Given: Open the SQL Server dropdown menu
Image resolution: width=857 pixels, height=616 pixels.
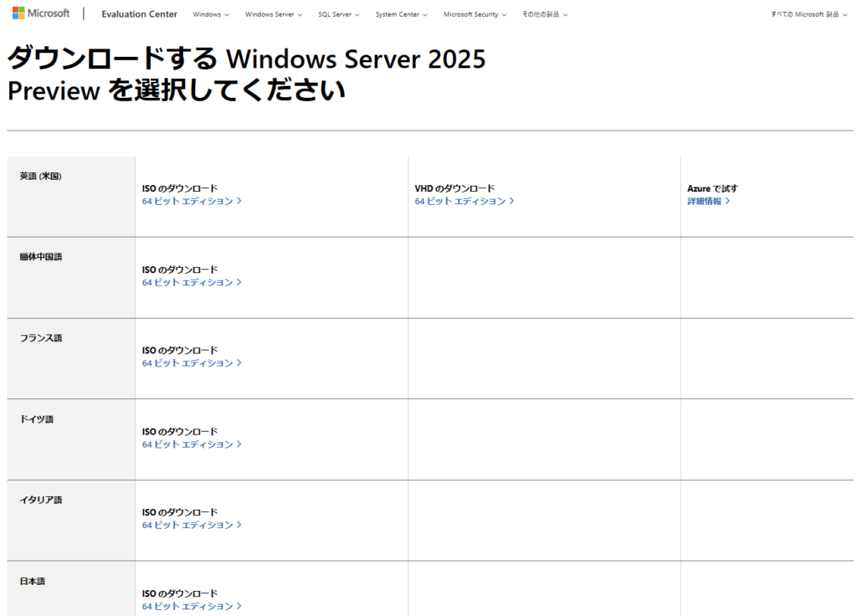Looking at the screenshot, I should pos(339,14).
